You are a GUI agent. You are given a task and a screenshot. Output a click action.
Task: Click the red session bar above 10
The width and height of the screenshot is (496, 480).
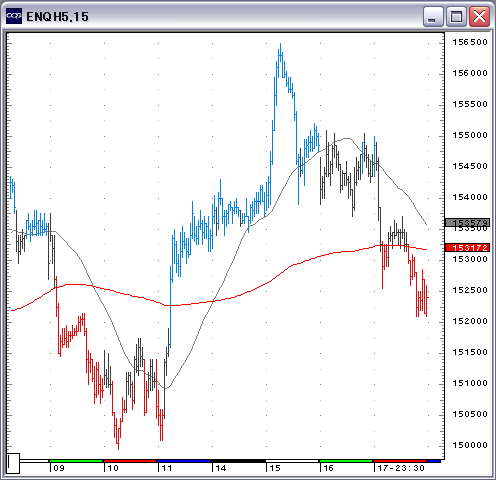(130, 461)
